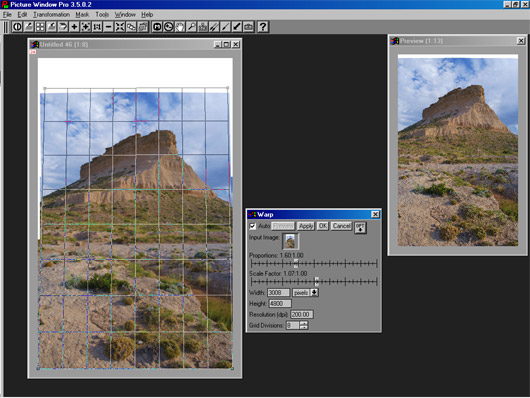This screenshot has width=530, height=398.
Task: Click the dark rounded-box icon after the toolbar separator
Action: (x=157, y=27)
